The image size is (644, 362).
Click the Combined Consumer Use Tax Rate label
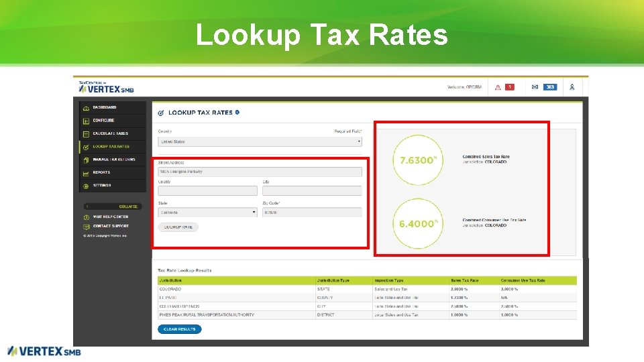[494, 221]
